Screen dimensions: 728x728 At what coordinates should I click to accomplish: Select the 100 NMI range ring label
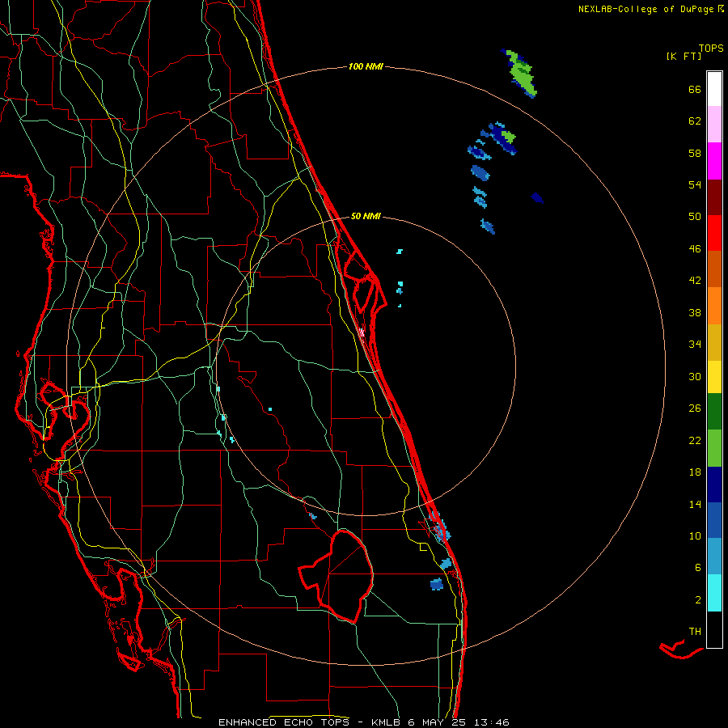pyautogui.click(x=366, y=66)
